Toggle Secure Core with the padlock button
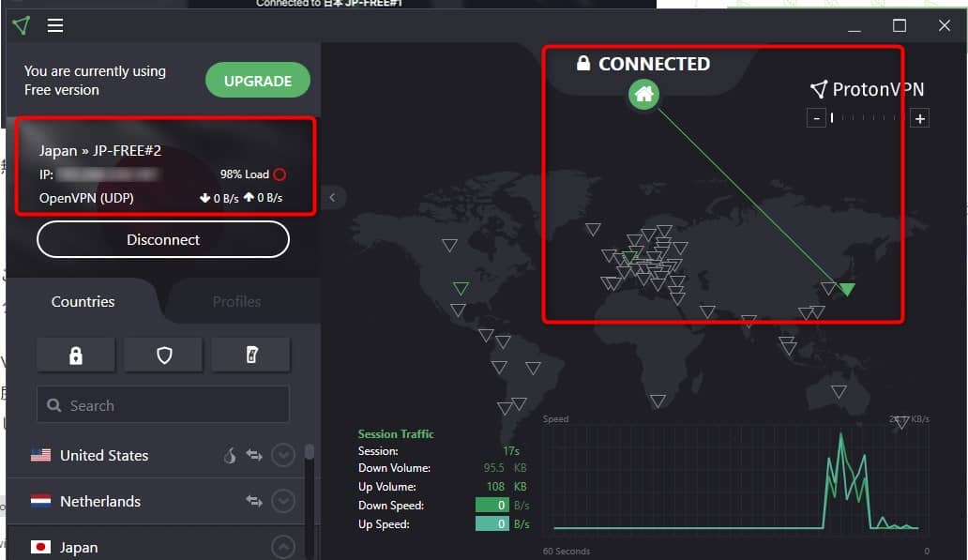This screenshot has width=968, height=560. [x=75, y=355]
